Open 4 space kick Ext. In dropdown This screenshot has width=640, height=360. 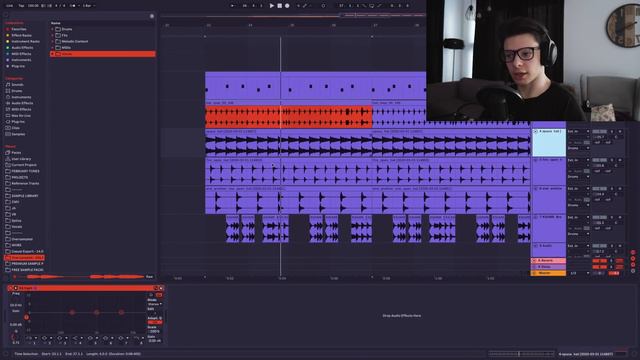pyautogui.click(x=579, y=131)
